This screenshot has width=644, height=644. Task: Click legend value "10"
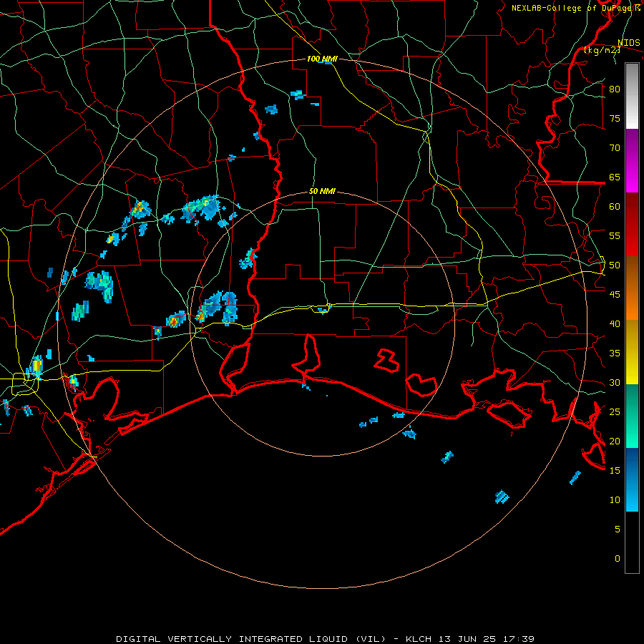point(615,500)
